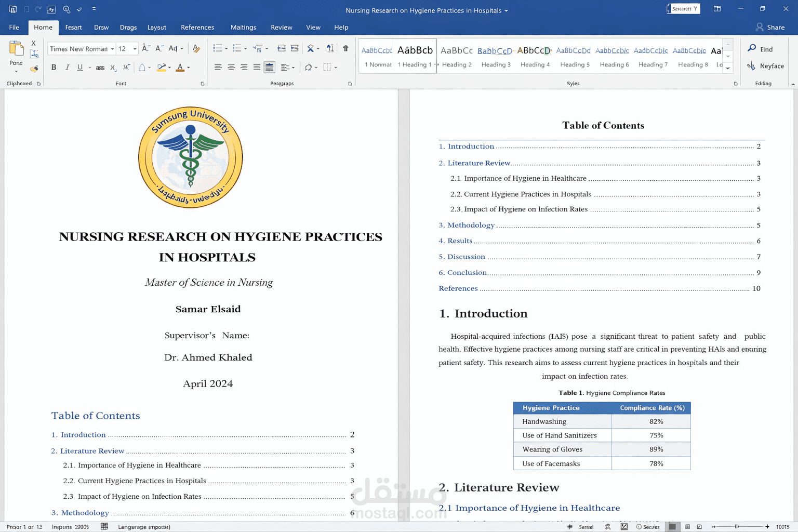Apply the Heading 2 style

[457, 56]
